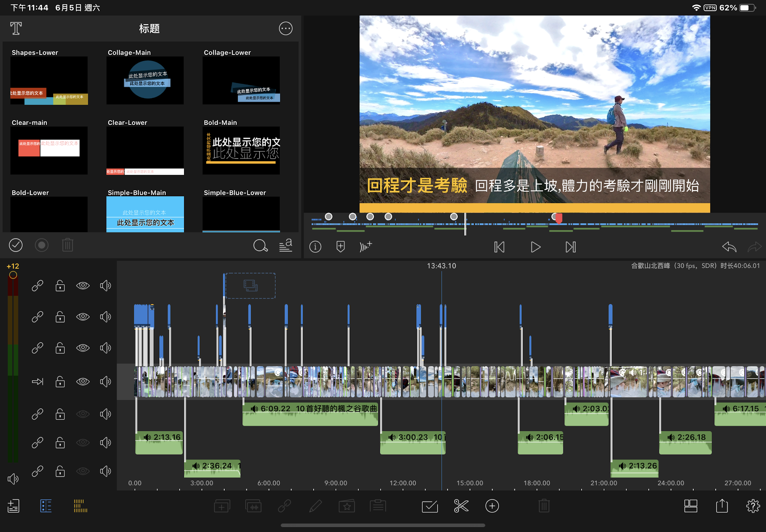Open the T titles category selector
This screenshot has width=766, height=532.
(16, 28)
